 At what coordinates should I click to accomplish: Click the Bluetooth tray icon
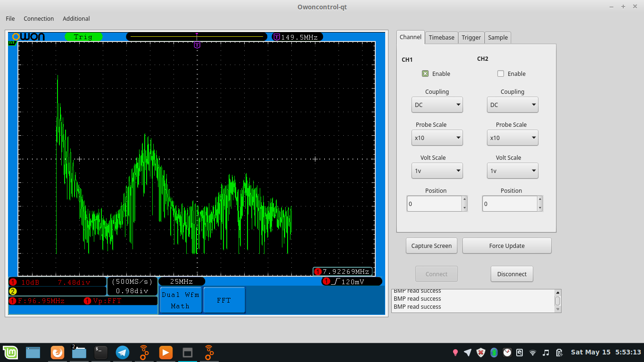(494, 352)
